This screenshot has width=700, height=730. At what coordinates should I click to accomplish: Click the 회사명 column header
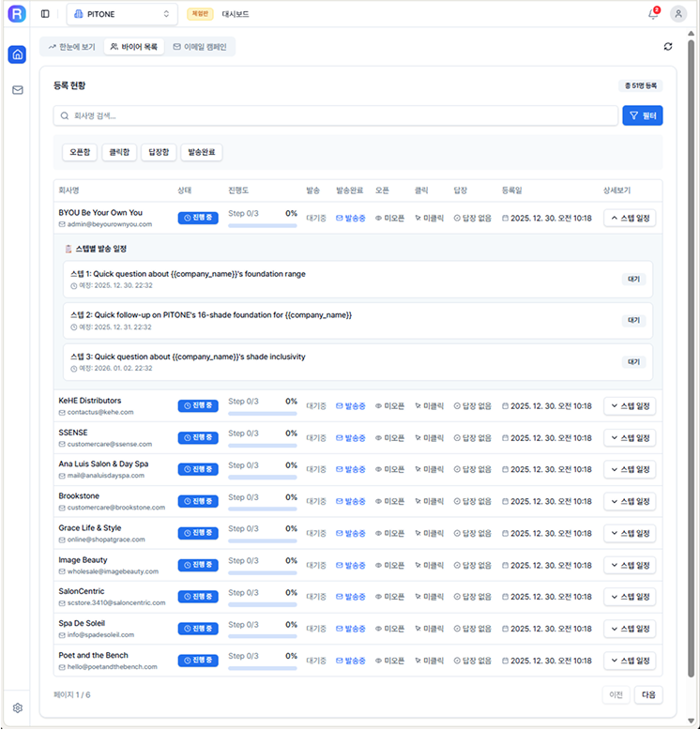68,190
